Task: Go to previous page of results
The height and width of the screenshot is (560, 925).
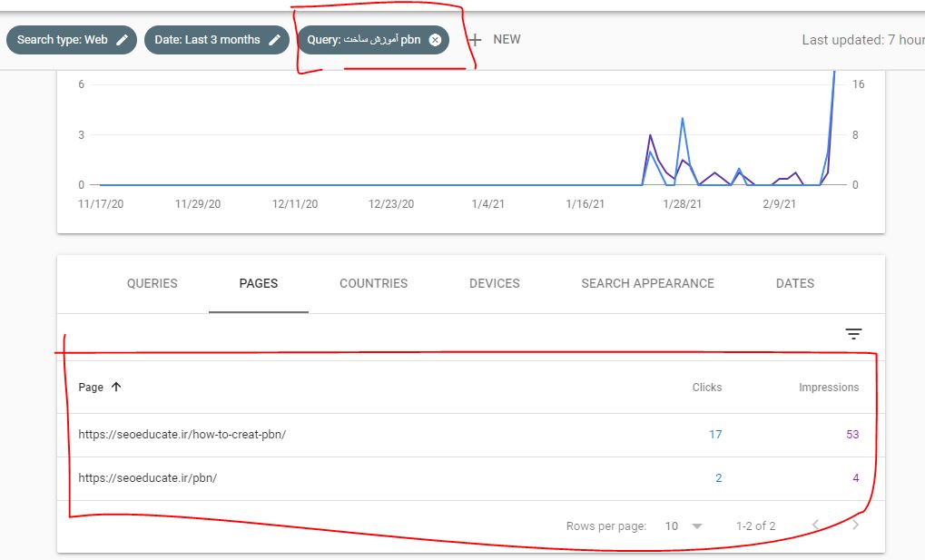Action: point(815,526)
